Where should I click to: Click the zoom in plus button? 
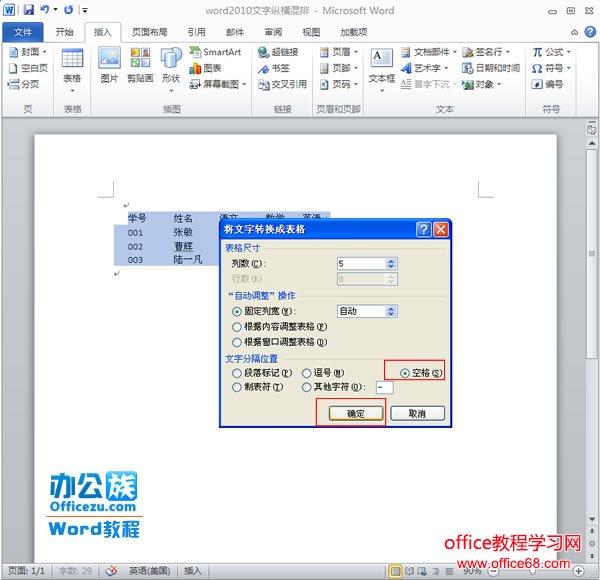579,571
